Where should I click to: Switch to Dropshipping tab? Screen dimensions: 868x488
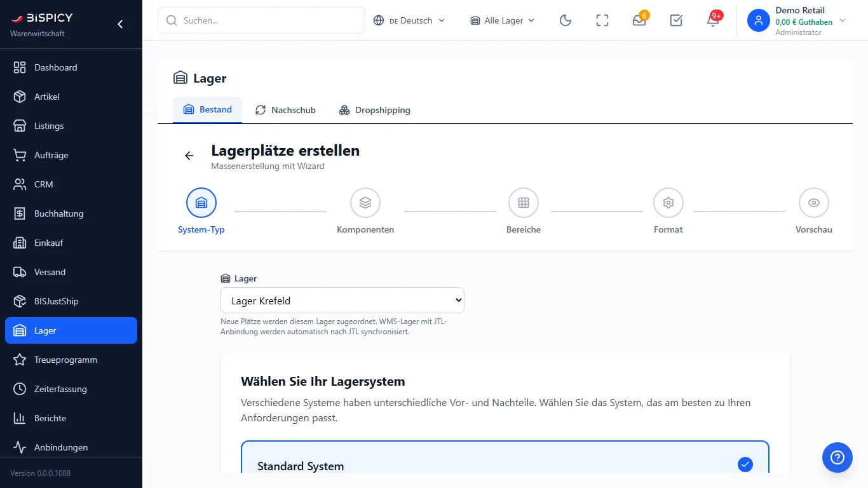374,110
